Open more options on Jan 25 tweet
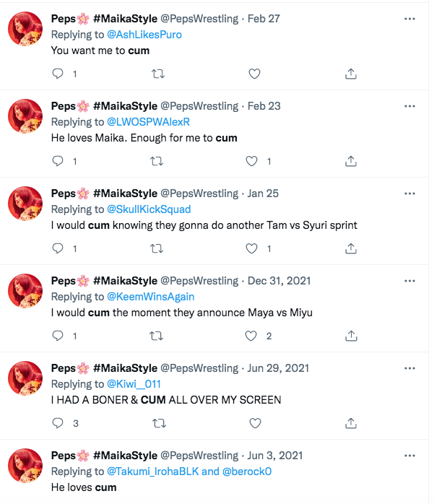The height and width of the screenshot is (504, 434). pos(409,194)
